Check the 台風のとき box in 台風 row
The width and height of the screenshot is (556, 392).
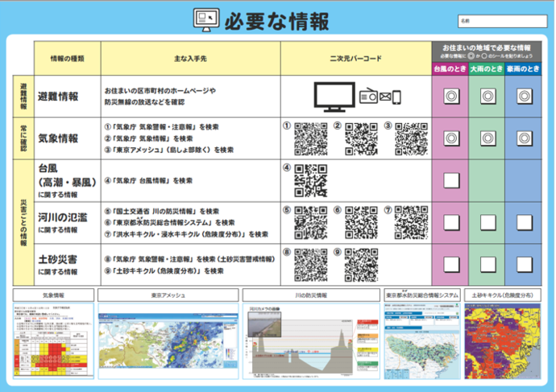[x=452, y=179]
